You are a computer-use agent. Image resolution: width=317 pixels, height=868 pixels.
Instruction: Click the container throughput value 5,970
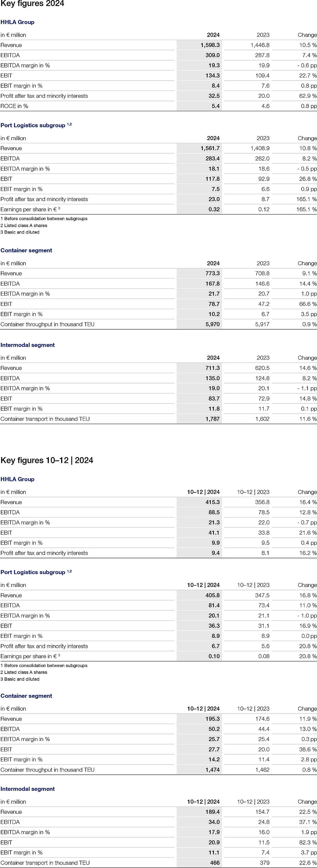[x=212, y=324]
